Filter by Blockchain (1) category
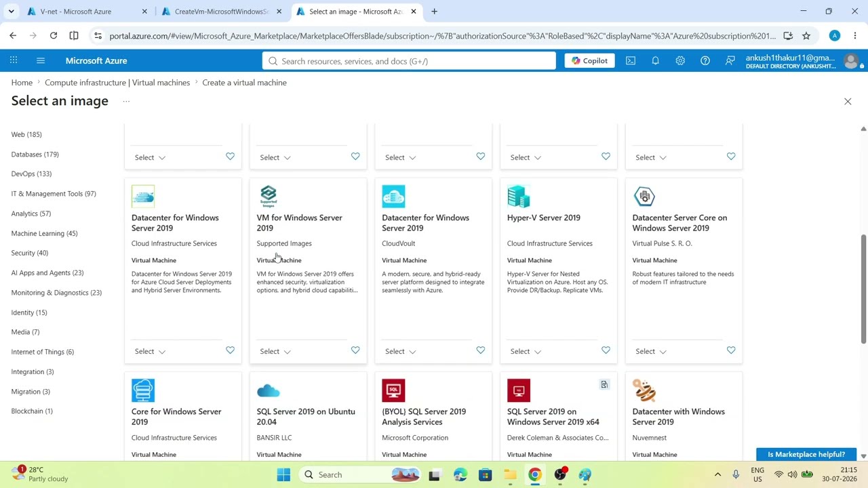Viewport: 868px width, 488px height. pyautogui.click(x=32, y=411)
